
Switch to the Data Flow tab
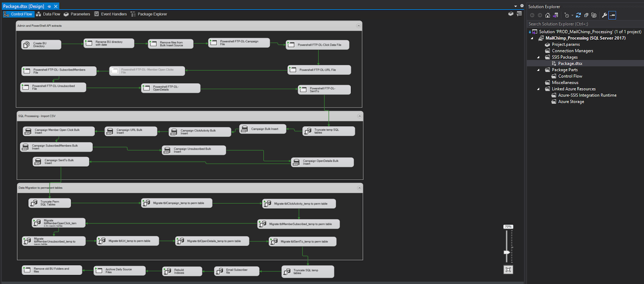(48, 14)
